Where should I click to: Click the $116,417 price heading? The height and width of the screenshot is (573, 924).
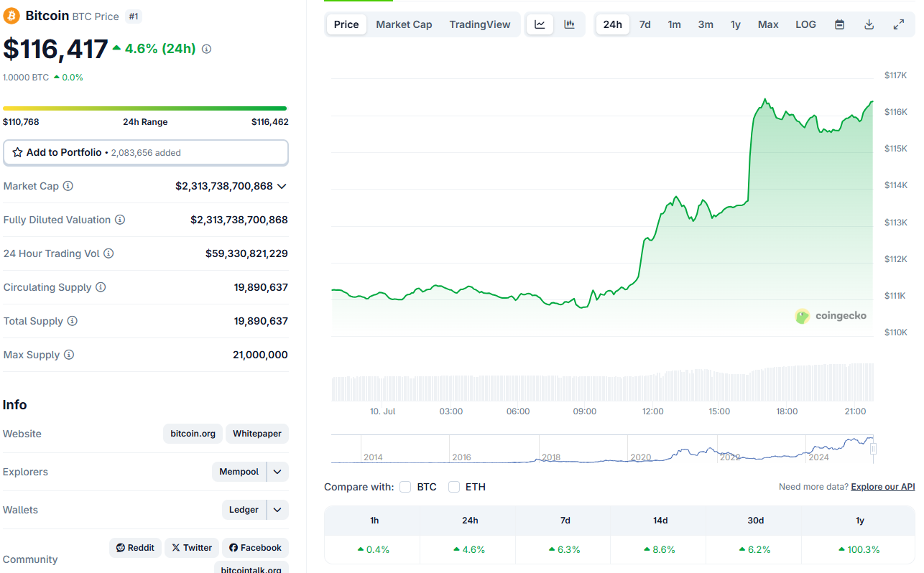[55, 49]
